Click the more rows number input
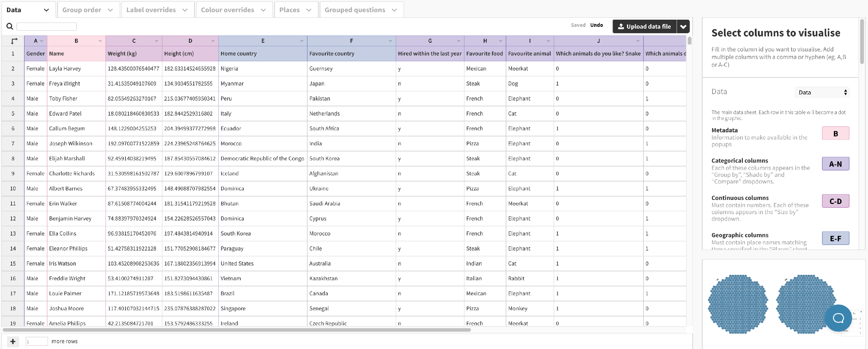The height and width of the screenshot is (349, 868). (x=36, y=341)
